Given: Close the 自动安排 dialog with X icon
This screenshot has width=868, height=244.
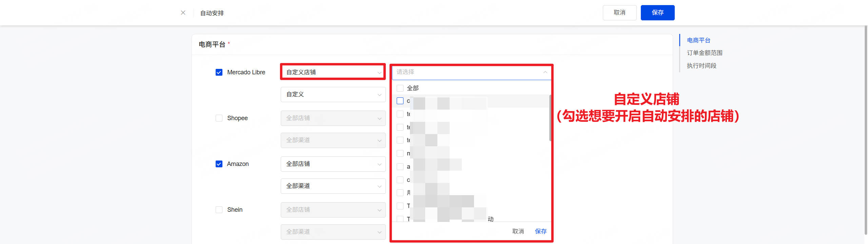Looking at the screenshot, I should (183, 13).
